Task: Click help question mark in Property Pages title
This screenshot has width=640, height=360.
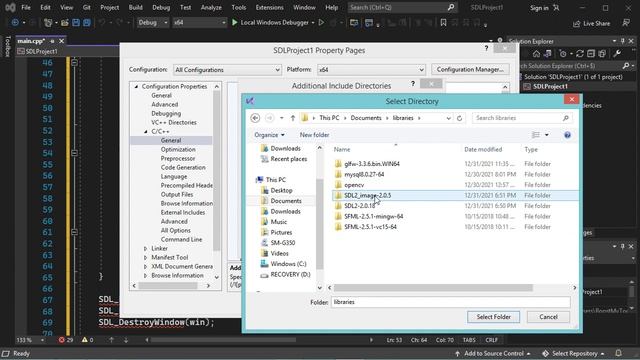Action: [486, 48]
